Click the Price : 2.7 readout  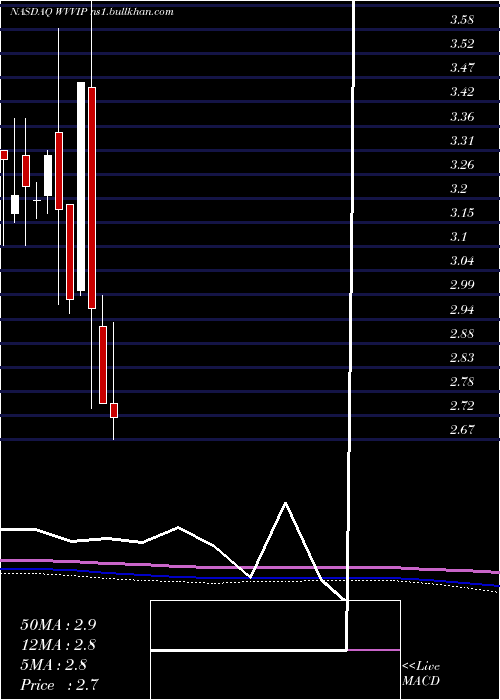click(60, 685)
